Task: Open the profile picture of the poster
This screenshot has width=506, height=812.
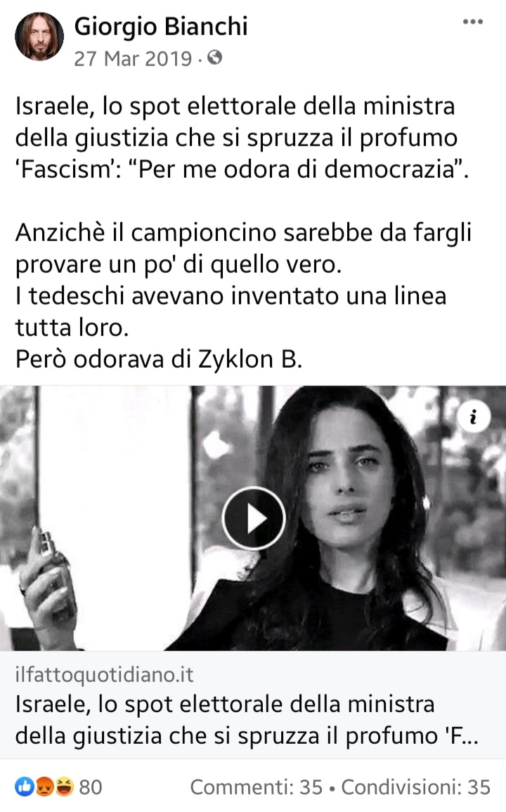Action: click(x=39, y=37)
